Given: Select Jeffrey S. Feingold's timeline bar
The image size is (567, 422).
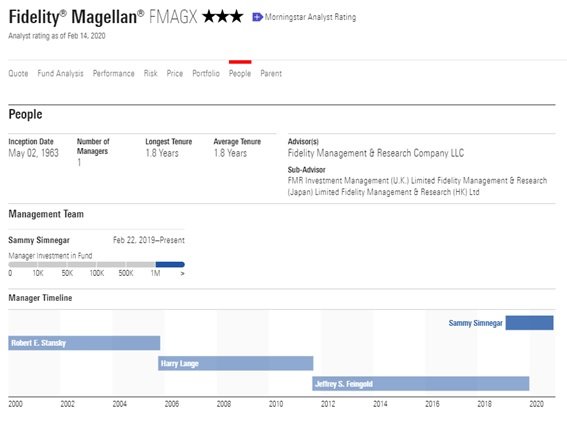Looking at the screenshot, I should 421,384.
